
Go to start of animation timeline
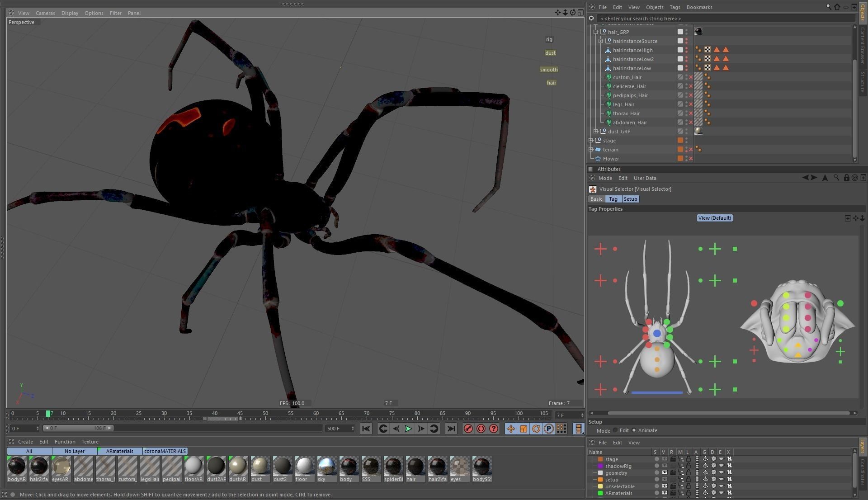[x=366, y=429]
